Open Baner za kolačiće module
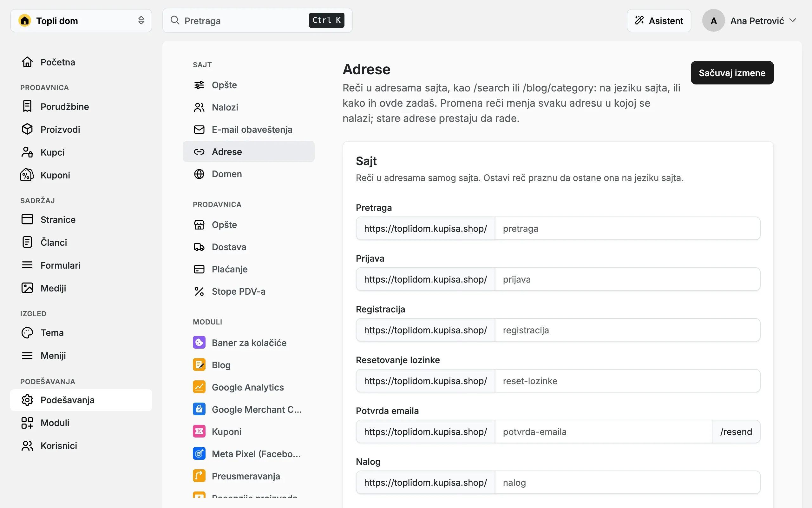 (248, 342)
